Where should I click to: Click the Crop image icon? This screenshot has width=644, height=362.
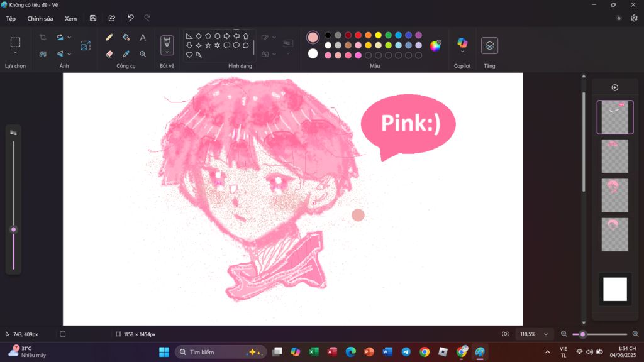pos(43,38)
